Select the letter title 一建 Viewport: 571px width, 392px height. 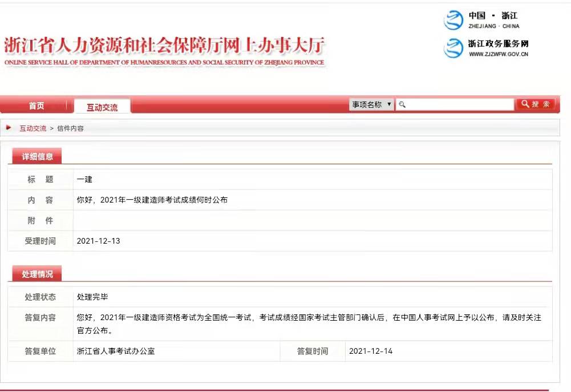click(84, 179)
